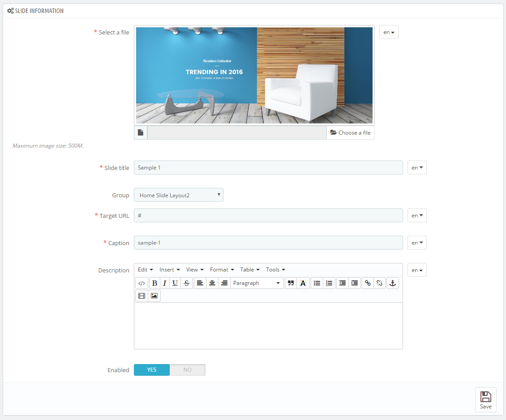This screenshot has width=506, height=420.
Task: Insert a bulleted list
Action: [317, 283]
